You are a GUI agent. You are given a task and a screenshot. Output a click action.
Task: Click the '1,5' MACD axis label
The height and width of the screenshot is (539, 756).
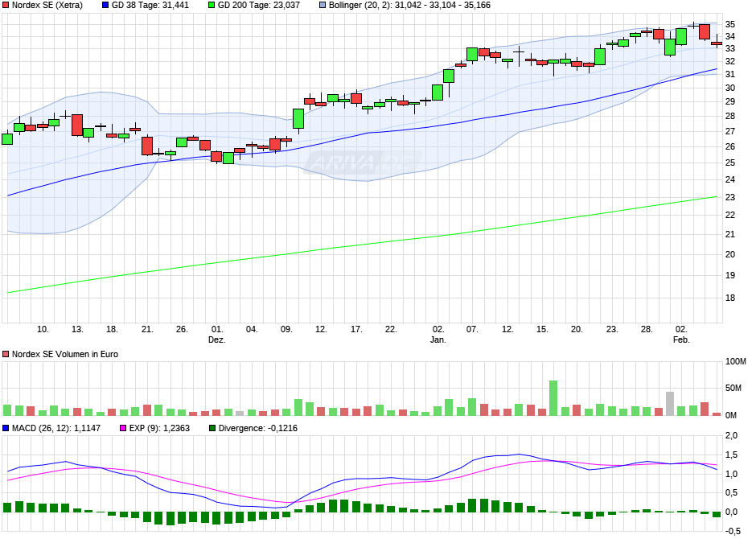[731, 455]
